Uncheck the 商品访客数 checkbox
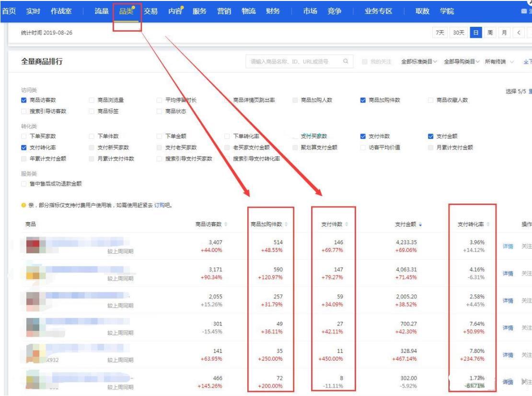Image resolution: width=532 pixels, height=396 pixels. pos(24,100)
